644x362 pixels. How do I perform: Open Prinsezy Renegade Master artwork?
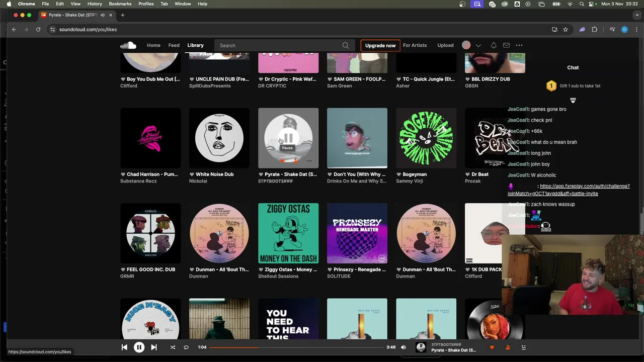(357, 233)
